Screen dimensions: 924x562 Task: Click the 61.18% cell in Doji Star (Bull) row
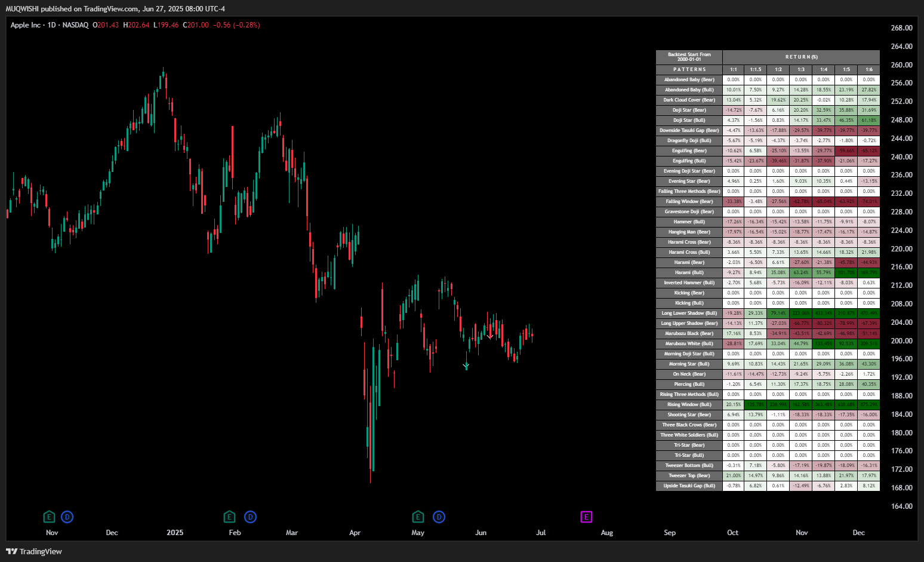(x=869, y=121)
